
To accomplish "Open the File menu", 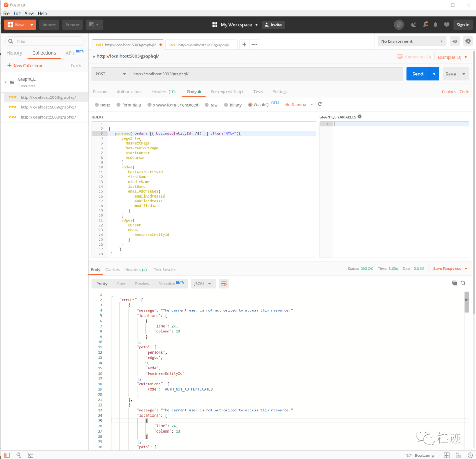I will point(6,13).
